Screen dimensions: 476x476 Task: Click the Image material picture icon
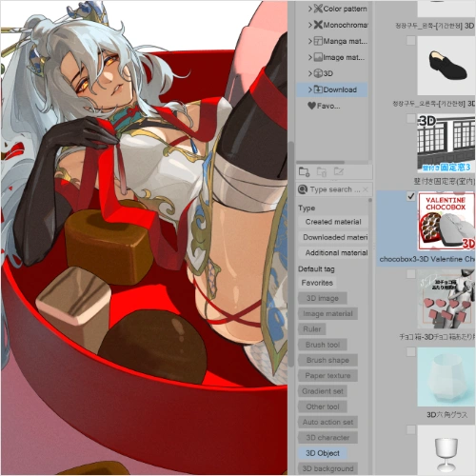coord(318,57)
